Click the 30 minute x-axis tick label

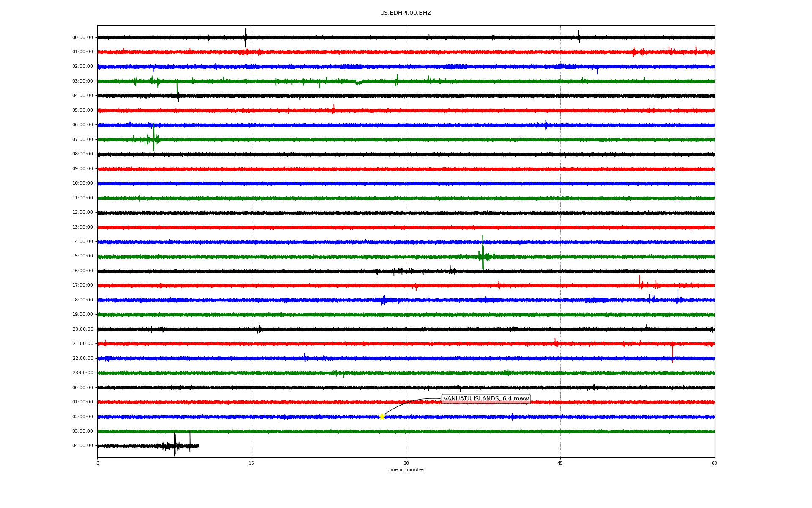click(x=406, y=463)
